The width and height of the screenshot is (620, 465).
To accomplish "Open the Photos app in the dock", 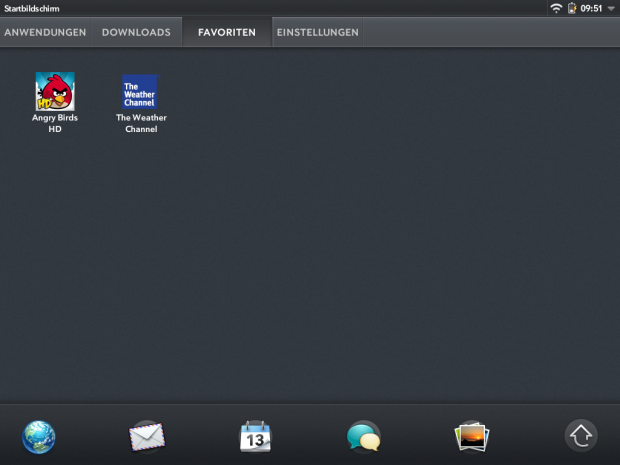I will pos(471,436).
